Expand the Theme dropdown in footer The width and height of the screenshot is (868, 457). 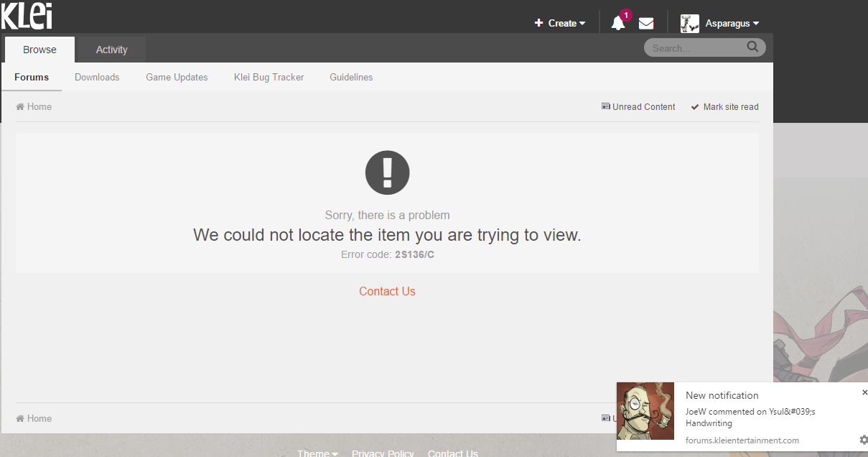pos(317,453)
